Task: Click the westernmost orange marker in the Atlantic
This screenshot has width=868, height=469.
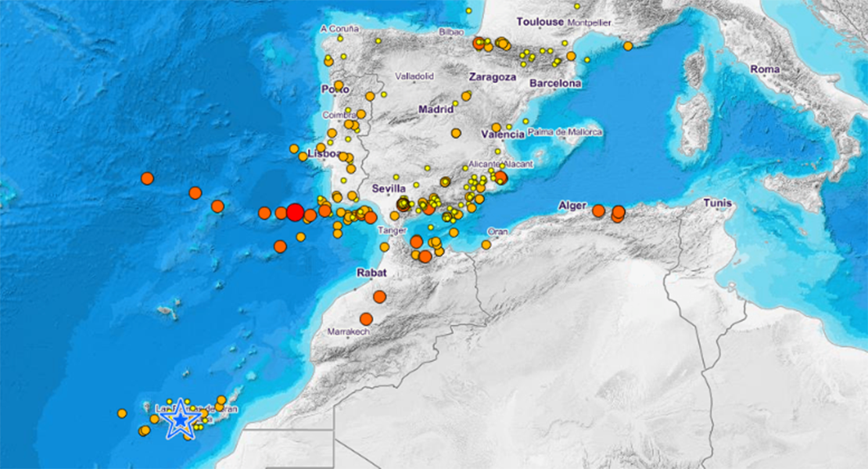Action: coord(147,178)
